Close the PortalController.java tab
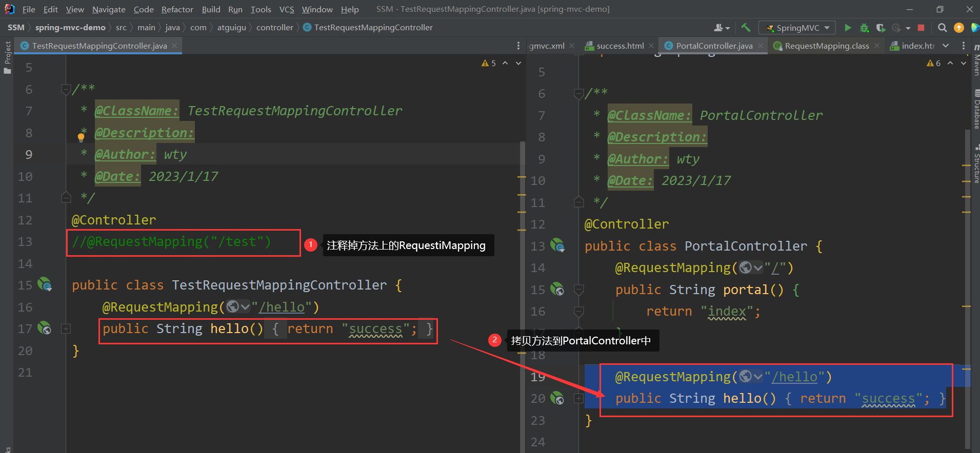The width and height of the screenshot is (980, 453). pos(761,46)
